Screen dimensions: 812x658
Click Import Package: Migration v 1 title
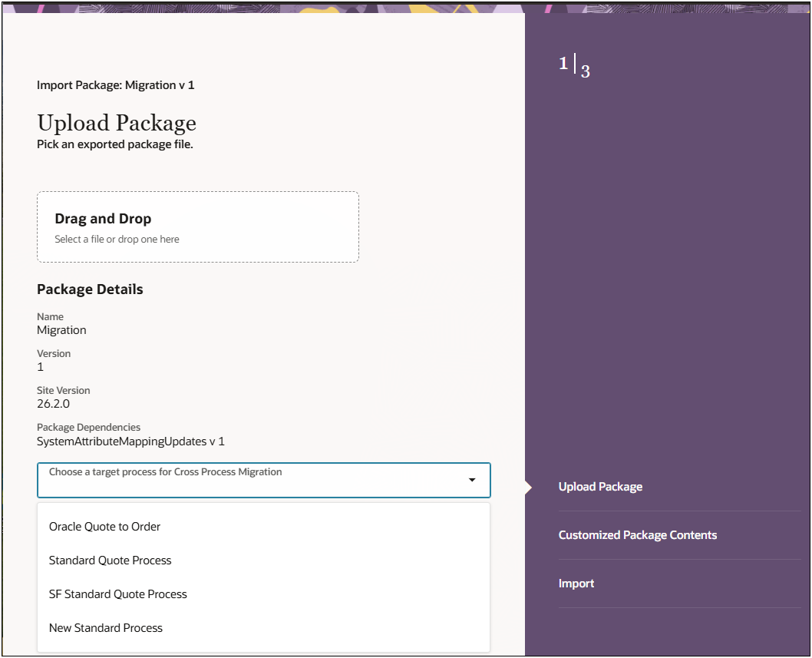pos(115,85)
